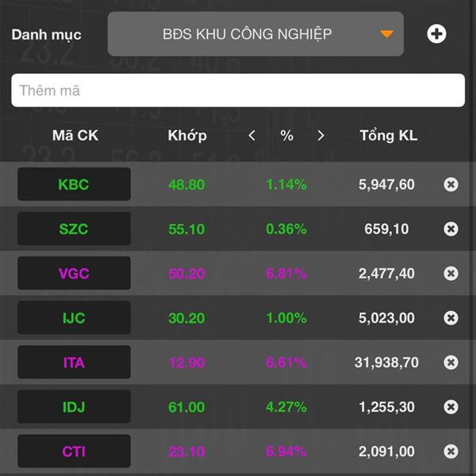Remove CTI using the X icon
This screenshot has height=476, width=476.
pos(451,451)
